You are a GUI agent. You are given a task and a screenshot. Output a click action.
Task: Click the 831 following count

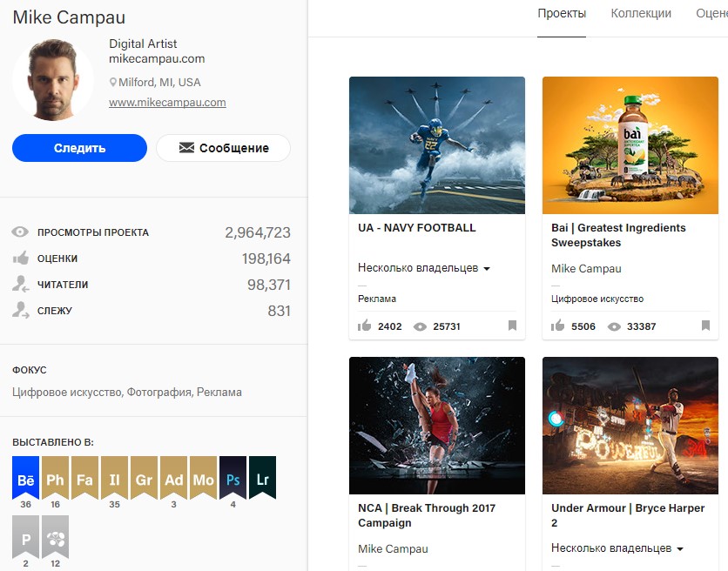[279, 311]
